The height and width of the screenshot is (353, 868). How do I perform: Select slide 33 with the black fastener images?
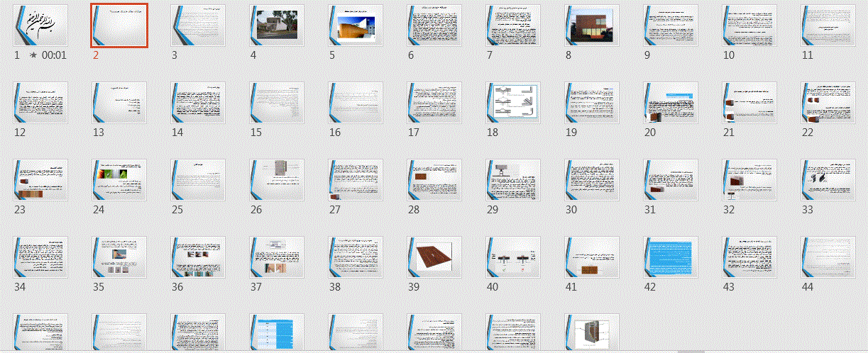coord(828,179)
